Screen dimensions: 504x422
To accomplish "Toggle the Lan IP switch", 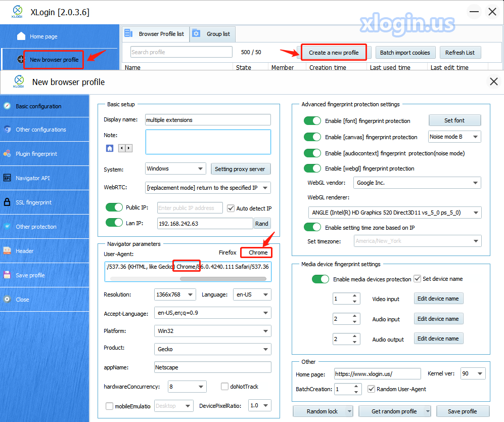I will pyautogui.click(x=114, y=223).
